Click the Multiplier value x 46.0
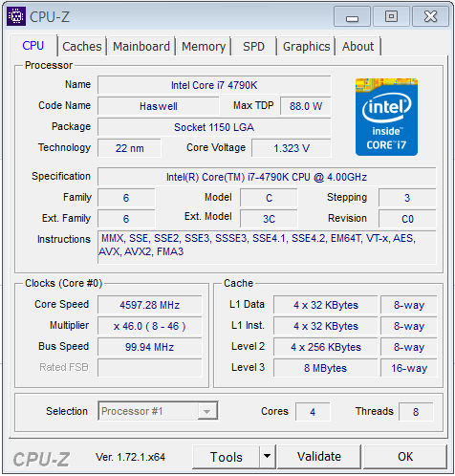Image resolution: width=455 pixels, height=476 pixels. tap(150, 326)
